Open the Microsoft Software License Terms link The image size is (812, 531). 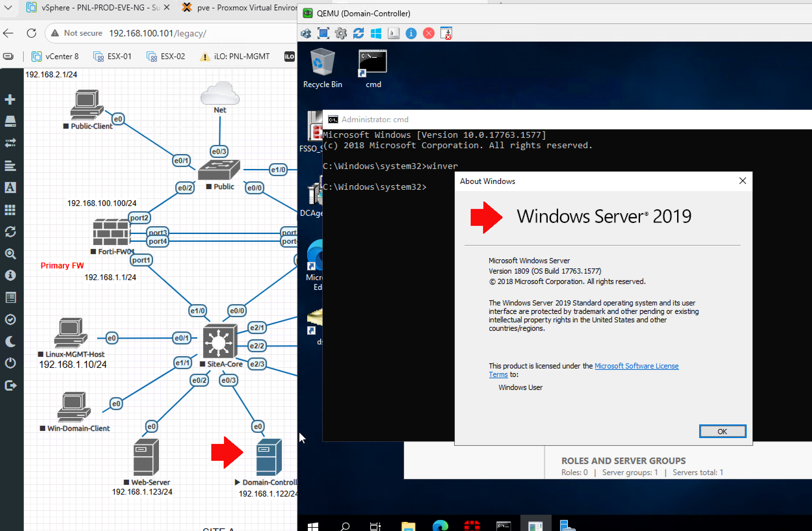[636, 366]
